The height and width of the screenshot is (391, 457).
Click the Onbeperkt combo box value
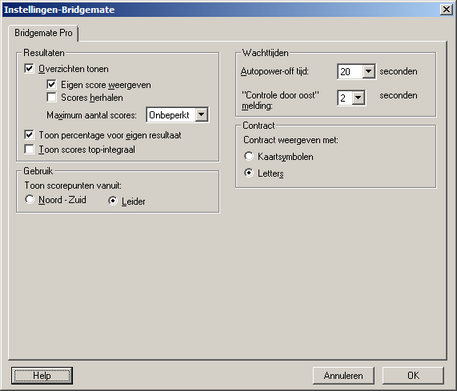(171, 115)
